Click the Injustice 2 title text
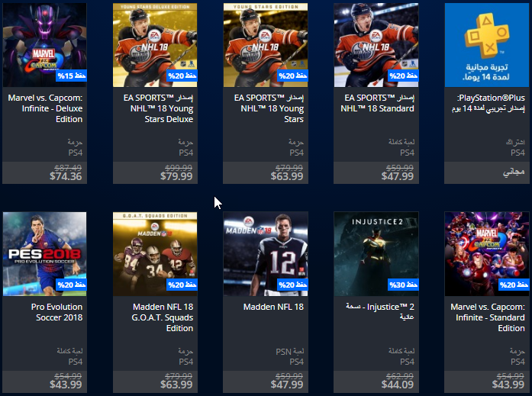 [380, 311]
